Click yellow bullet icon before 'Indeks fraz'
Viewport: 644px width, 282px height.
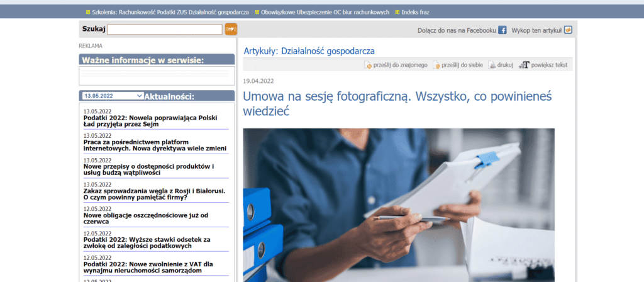point(397,12)
